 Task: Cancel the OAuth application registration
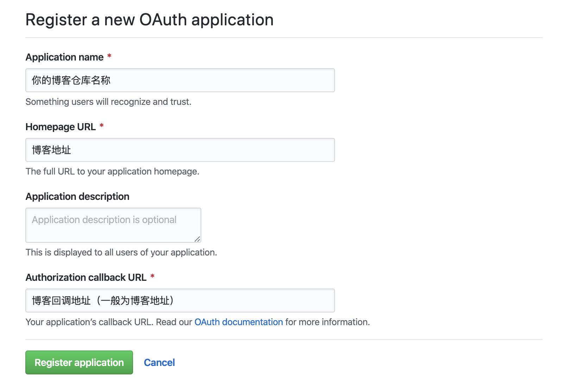pyautogui.click(x=159, y=362)
